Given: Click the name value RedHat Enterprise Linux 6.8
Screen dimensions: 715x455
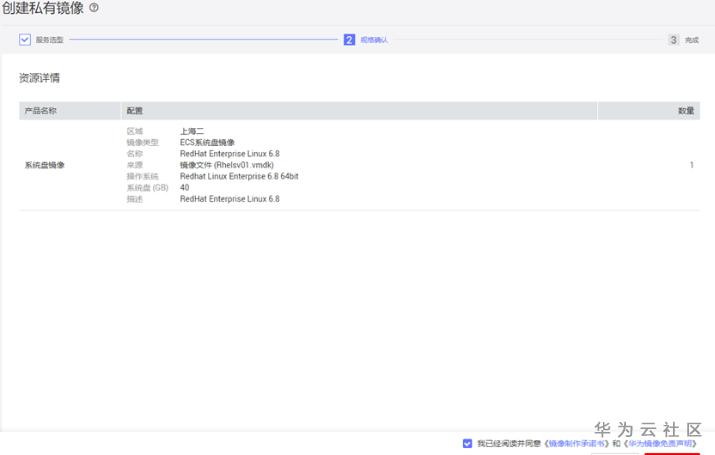Looking at the screenshot, I should pyautogui.click(x=230, y=154).
